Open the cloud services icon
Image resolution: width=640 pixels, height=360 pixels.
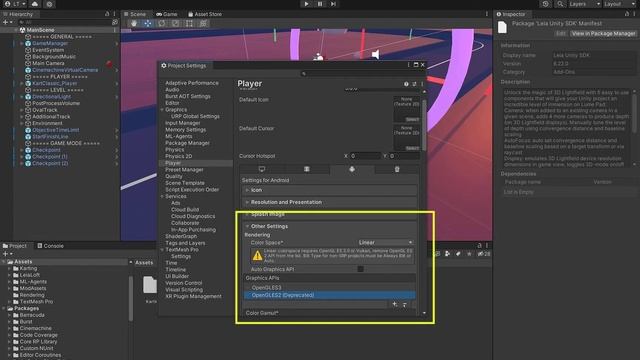[35, 4]
